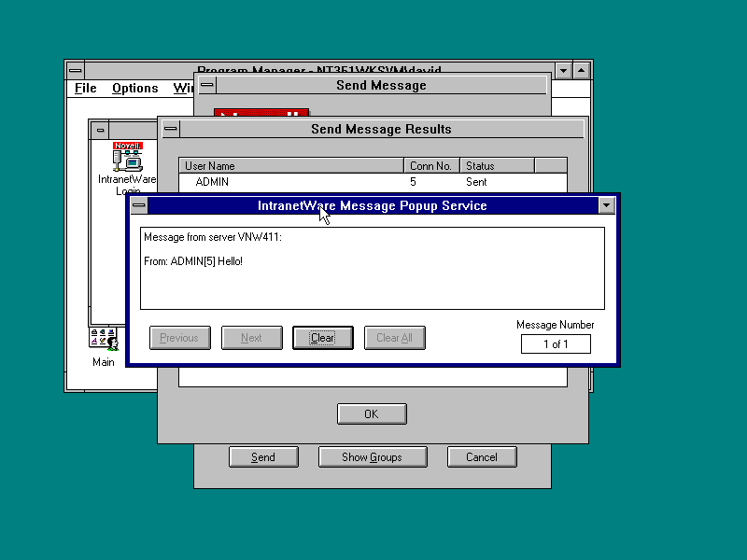Click the Send Message Results title bar
The width and height of the screenshot is (747, 560).
click(x=382, y=129)
